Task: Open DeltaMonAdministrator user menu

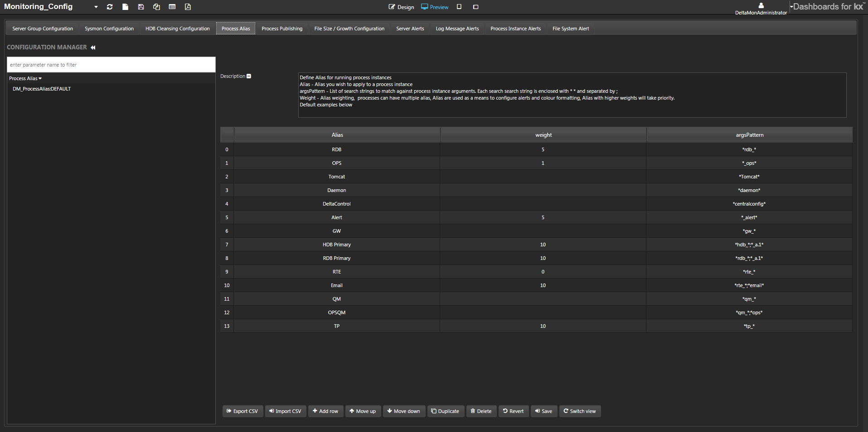Action: 761,9
